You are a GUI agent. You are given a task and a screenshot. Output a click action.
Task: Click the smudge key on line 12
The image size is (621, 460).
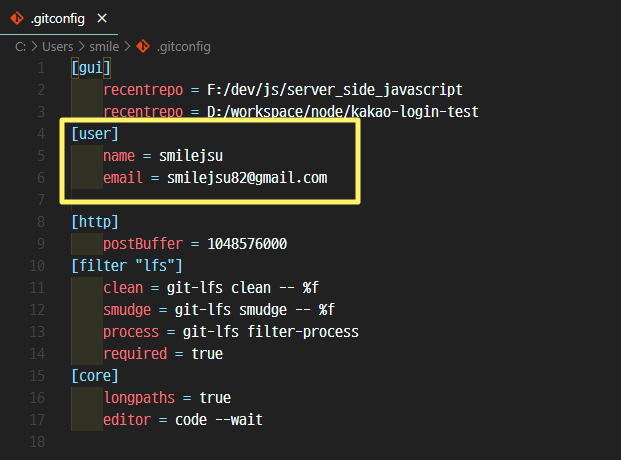[127, 309]
